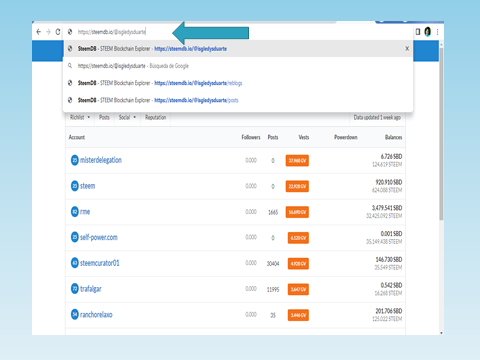Expand the Social dropdown
480x360 pixels.
(127, 117)
